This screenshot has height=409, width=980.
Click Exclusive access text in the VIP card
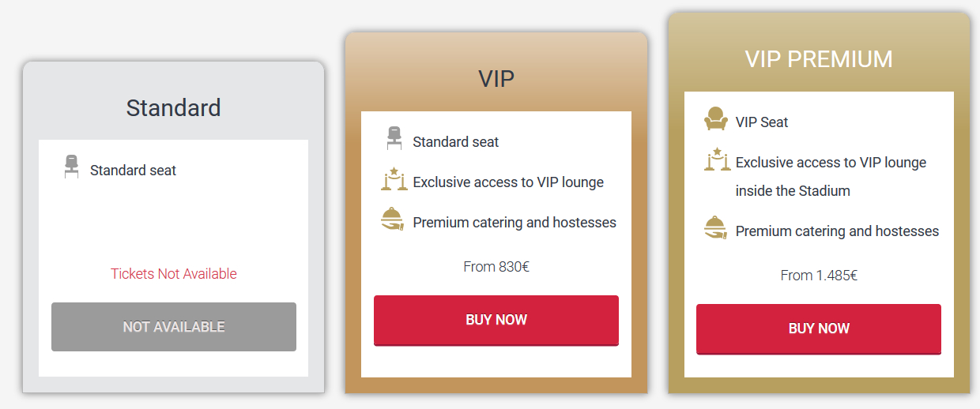[508, 182]
